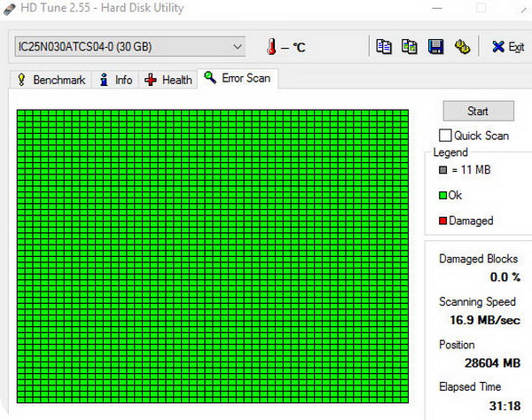Click the Exit button
Image resolution: width=532 pixels, height=420 pixels.
coord(507,46)
